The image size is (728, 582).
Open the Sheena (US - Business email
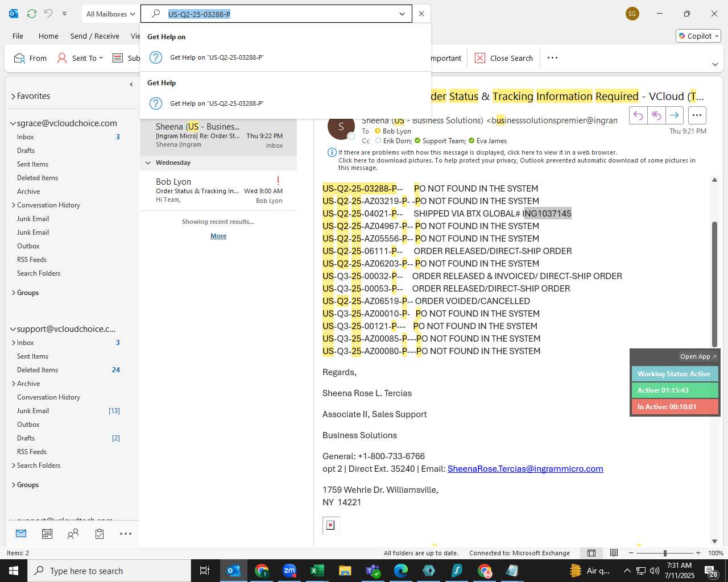218,135
